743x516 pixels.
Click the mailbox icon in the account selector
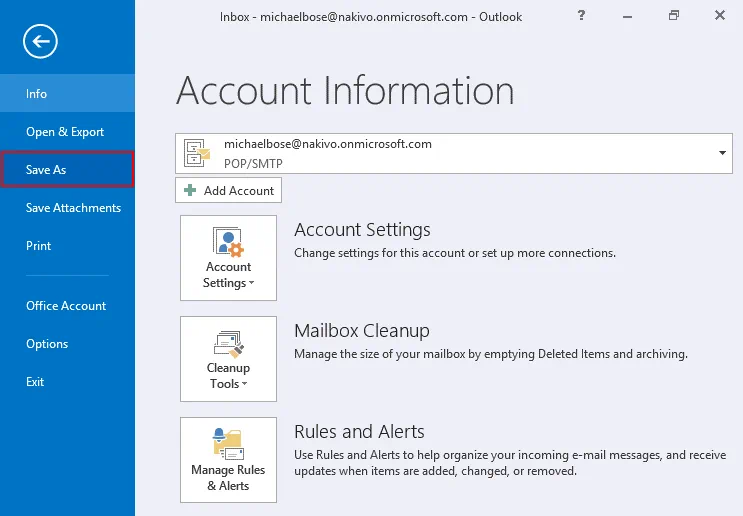pos(197,152)
